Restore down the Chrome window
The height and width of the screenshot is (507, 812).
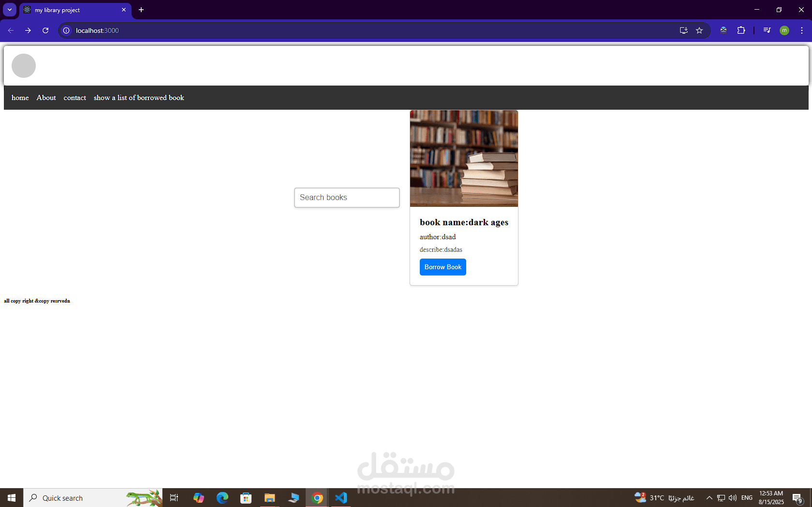779,10
